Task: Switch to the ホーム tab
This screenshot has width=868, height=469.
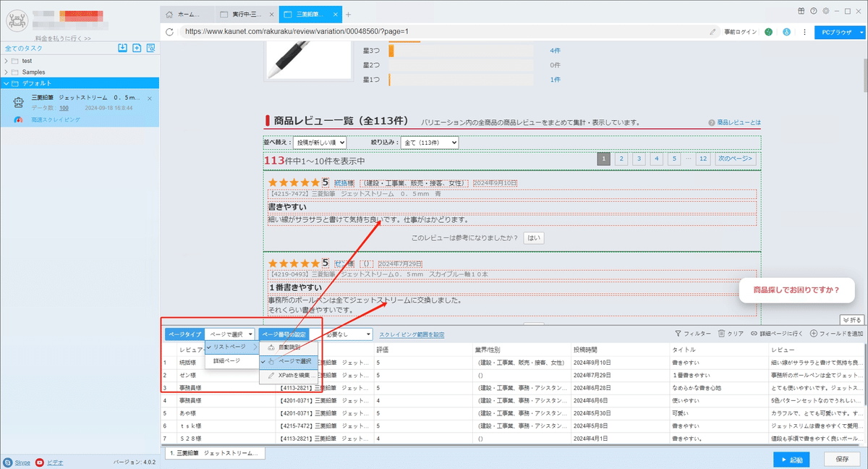Action: tap(187, 14)
